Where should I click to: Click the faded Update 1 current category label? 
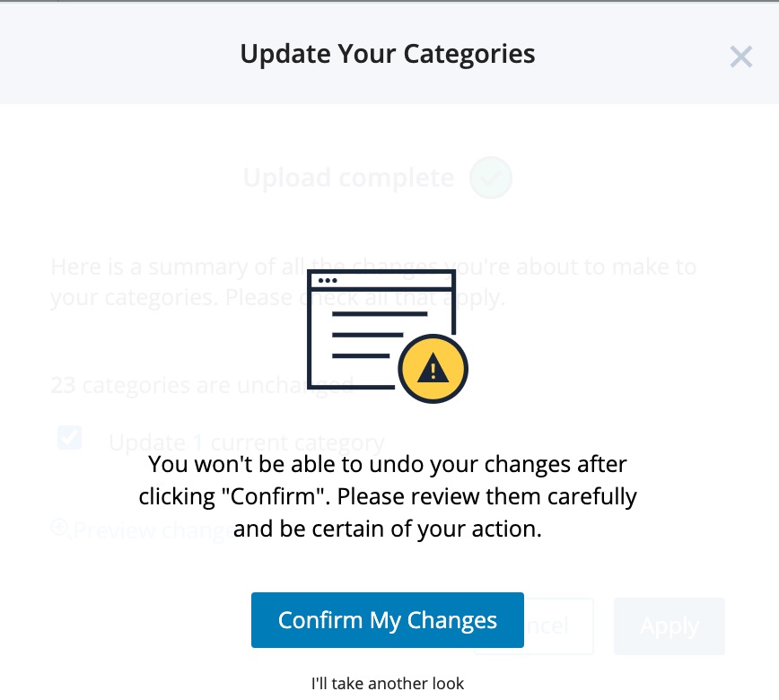[247, 442]
